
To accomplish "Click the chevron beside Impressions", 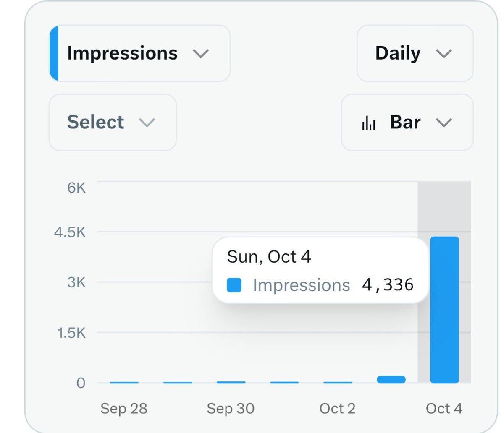I will pyautogui.click(x=200, y=54).
